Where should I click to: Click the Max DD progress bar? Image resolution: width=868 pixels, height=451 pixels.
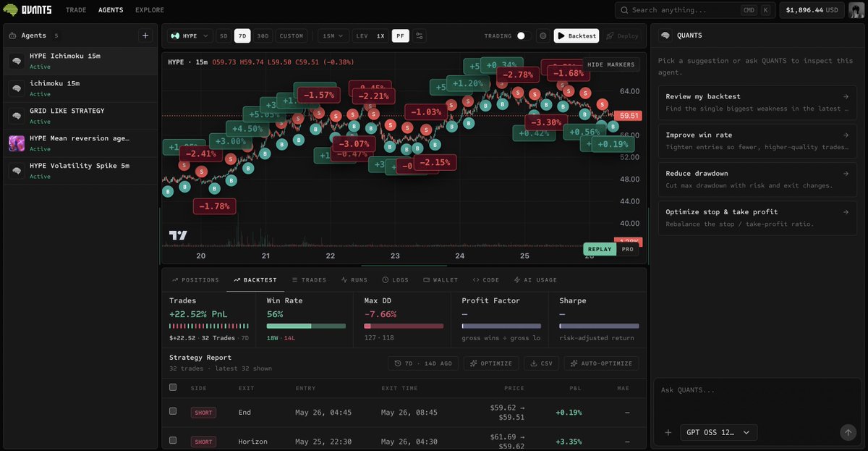[x=404, y=326]
